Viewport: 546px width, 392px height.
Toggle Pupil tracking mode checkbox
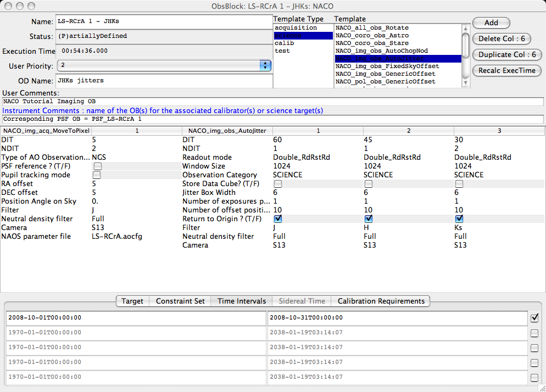pos(97,175)
